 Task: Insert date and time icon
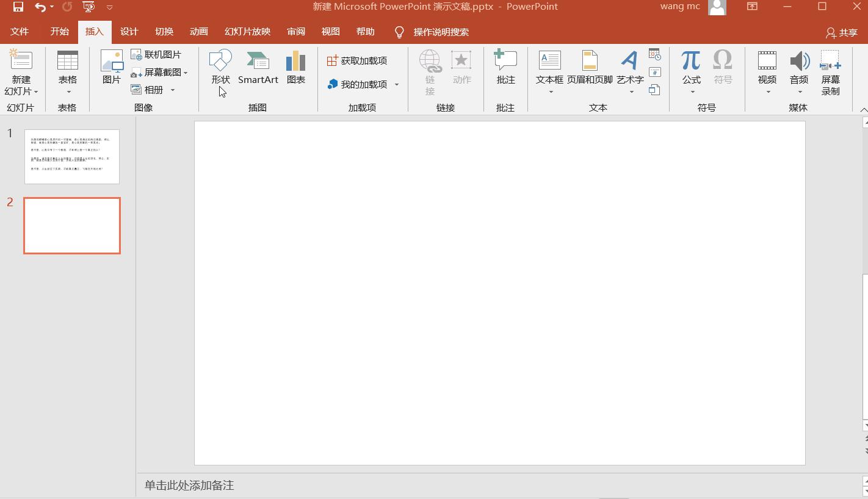654,54
